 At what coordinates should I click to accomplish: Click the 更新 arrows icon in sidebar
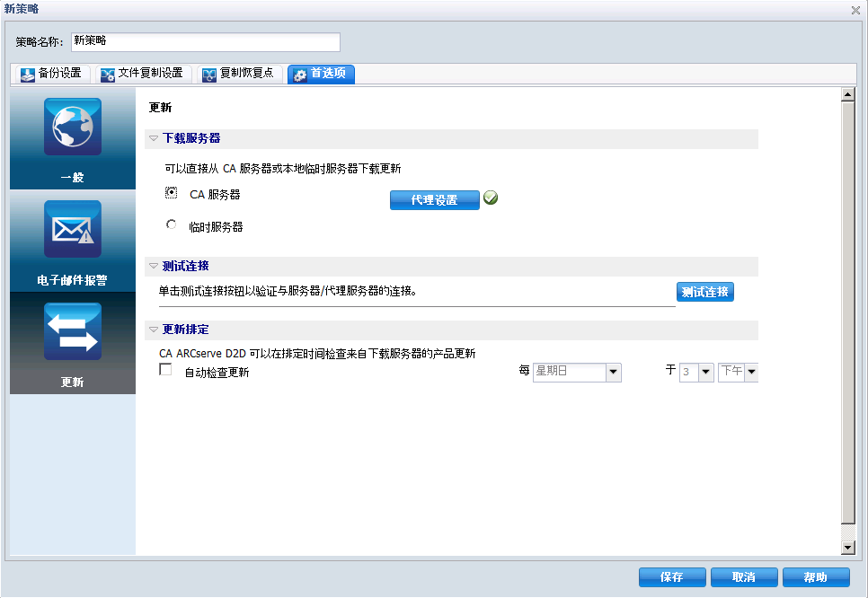pos(72,331)
